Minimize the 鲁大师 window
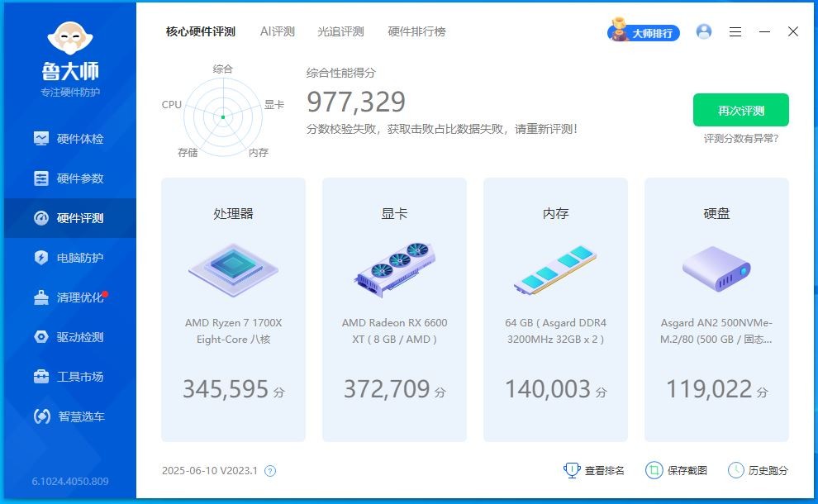Viewport: 818px width, 504px height. coord(765,32)
